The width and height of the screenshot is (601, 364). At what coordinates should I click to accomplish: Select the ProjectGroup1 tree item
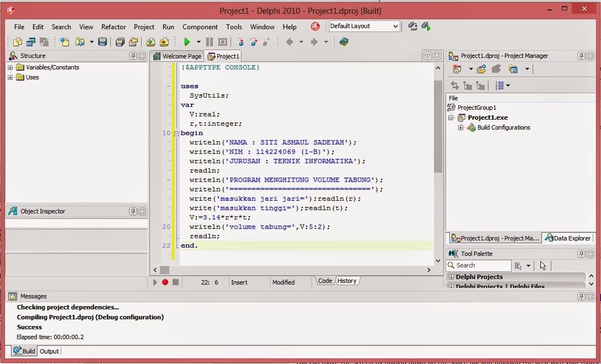pyautogui.click(x=477, y=108)
